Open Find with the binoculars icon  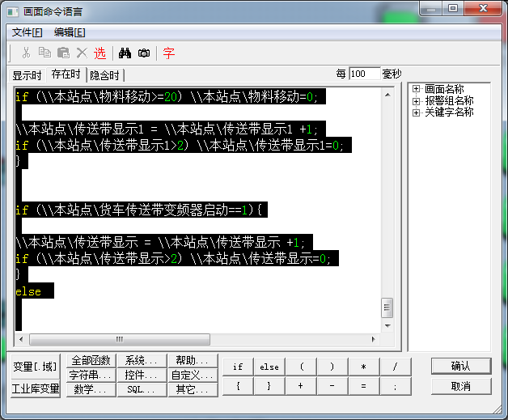coord(125,53)
